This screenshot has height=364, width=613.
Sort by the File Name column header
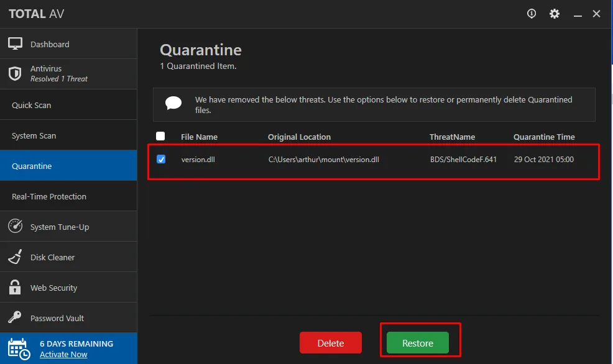click(199, 137)
